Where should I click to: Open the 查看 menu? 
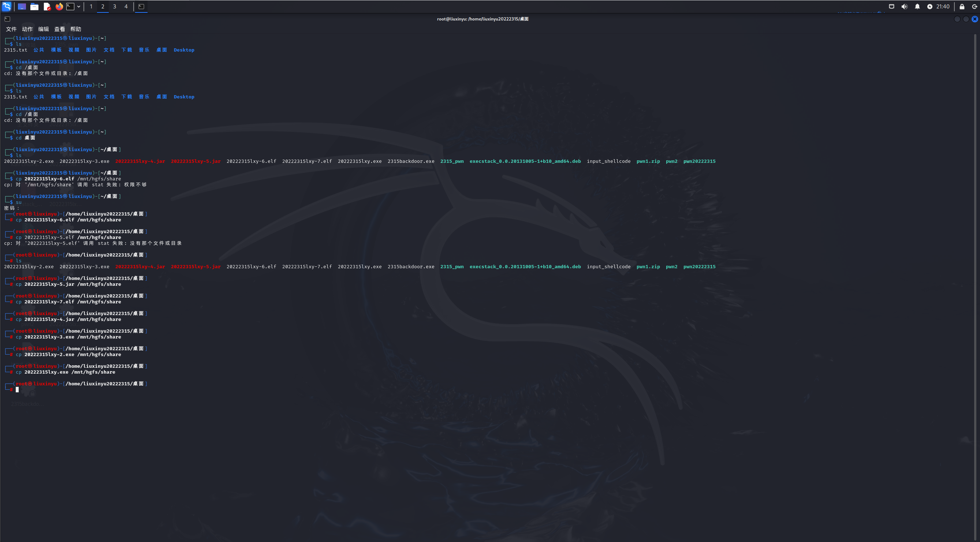point(59,29)
